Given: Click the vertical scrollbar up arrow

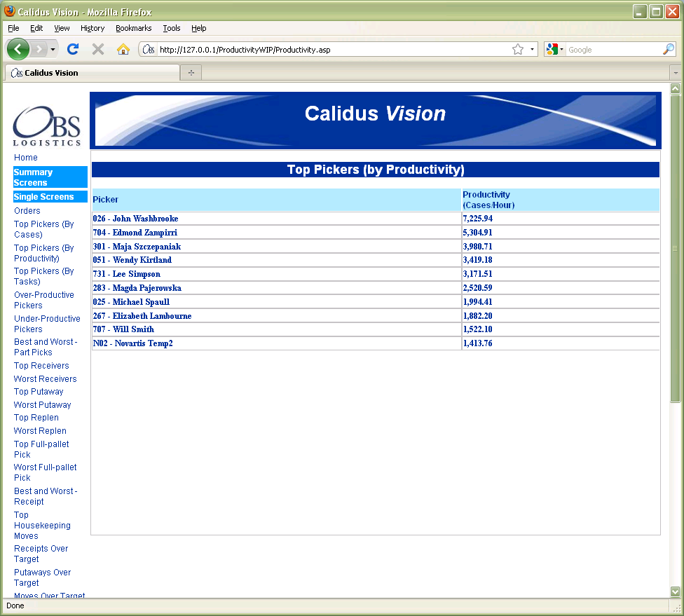Looking at the screenshot, I should (676, 88).
